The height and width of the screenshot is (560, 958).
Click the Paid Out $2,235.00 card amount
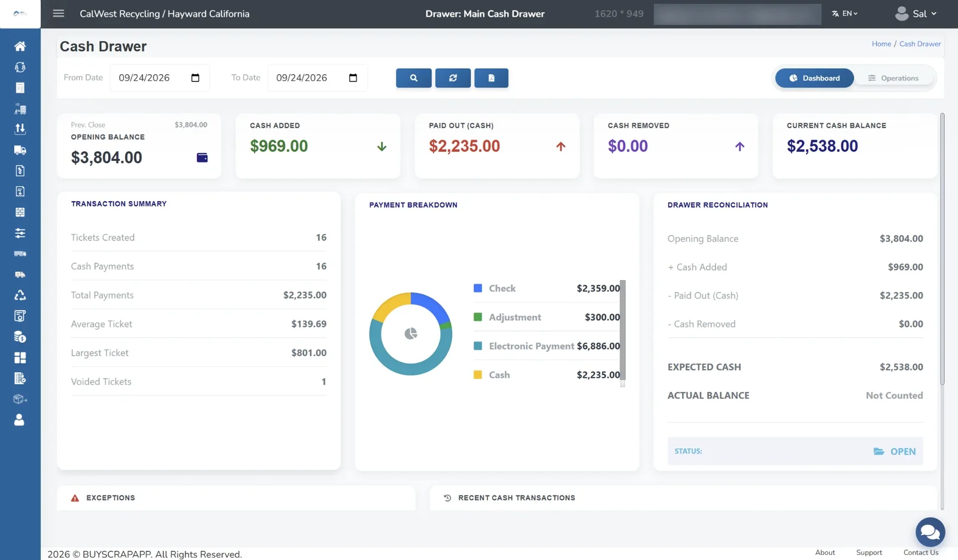coord(464,146)
